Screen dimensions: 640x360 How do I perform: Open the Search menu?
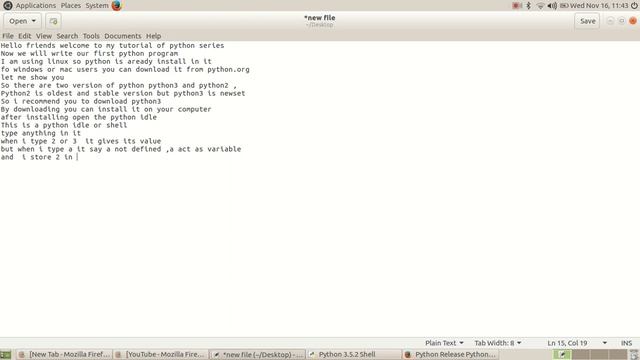point(67,36)
